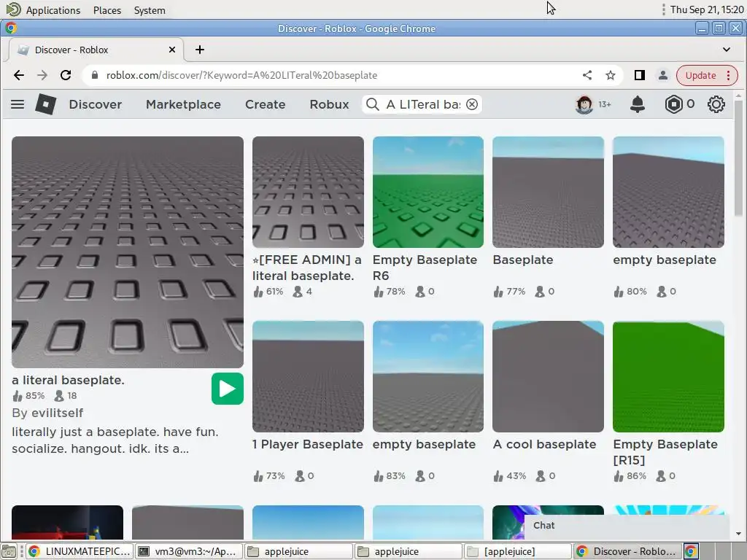747x560 pixels.
Task: Open the Empty Baseplate R6 thumbnail
Action: (x=428, y=192)
